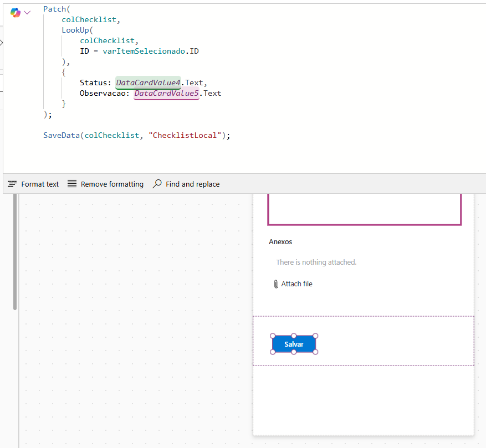Click top-center resize handle of Salvar button
The height and width of the screenshot is (448, 486).
tap(294, 336)
